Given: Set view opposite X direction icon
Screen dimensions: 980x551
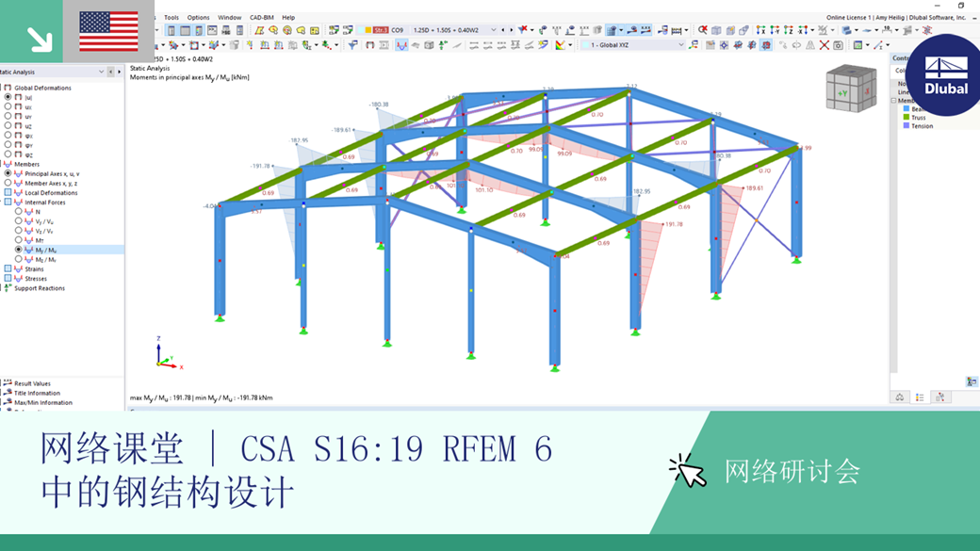Looking at the screenshot, I should [x=803, y=30].
